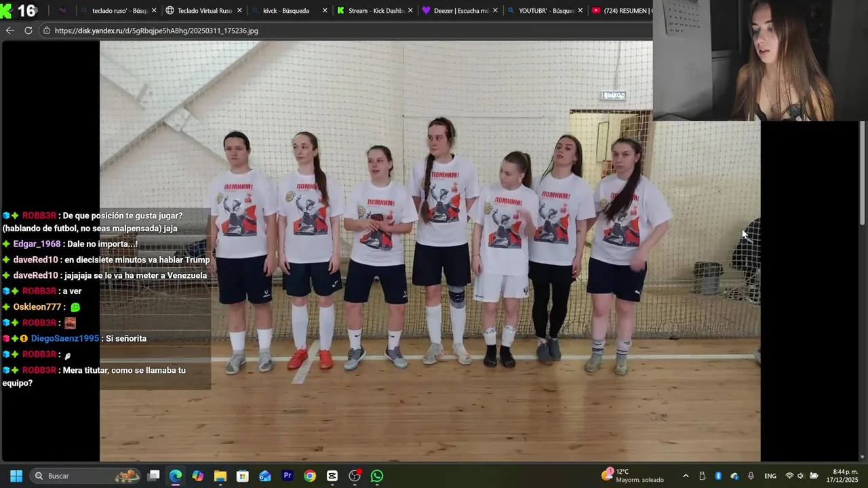This screenshot has width=868, height=488.
Task: Click the Buscar taskbar search box
Action: click(84, 476)
